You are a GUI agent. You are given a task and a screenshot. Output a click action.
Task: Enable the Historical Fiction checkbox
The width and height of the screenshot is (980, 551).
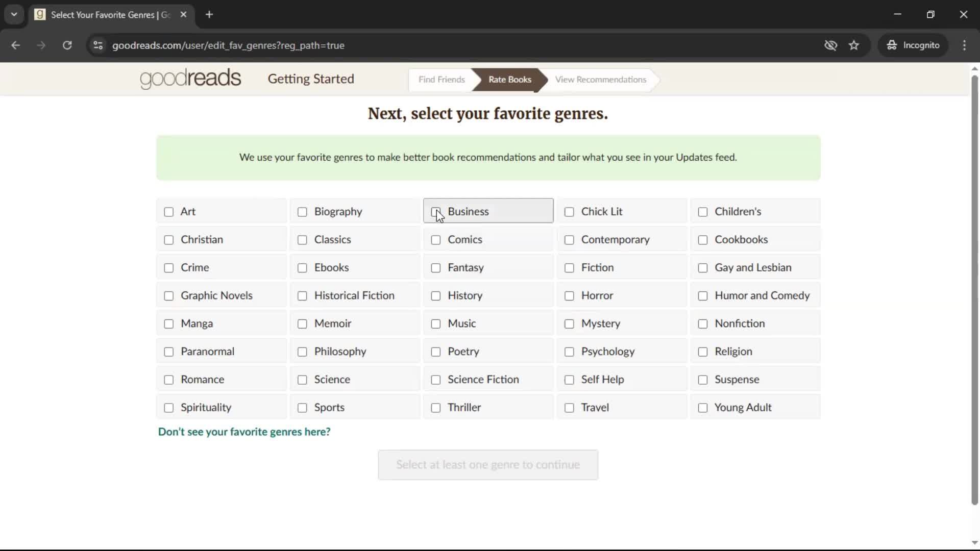(x=302, y=296)
